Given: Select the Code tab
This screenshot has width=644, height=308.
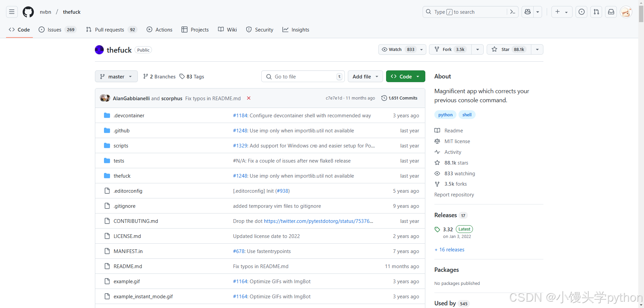Looking at the screenshot, I should pyautogui.click(x=19, y=29).
